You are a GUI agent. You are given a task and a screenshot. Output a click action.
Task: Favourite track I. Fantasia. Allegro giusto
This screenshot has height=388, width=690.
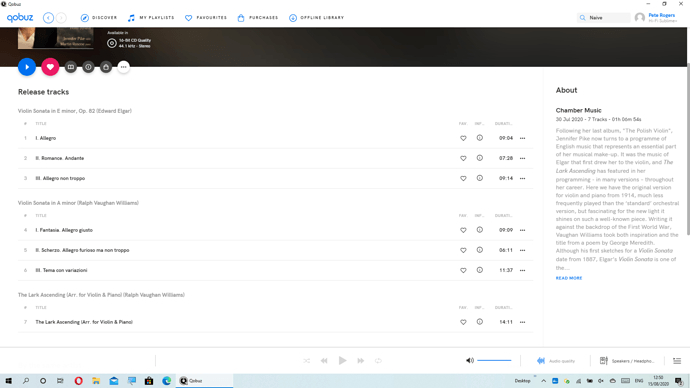pos(463,230)
